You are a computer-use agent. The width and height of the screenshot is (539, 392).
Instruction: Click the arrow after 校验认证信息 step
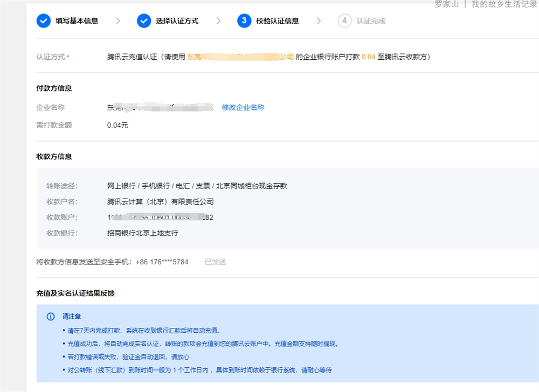[319, 21]
